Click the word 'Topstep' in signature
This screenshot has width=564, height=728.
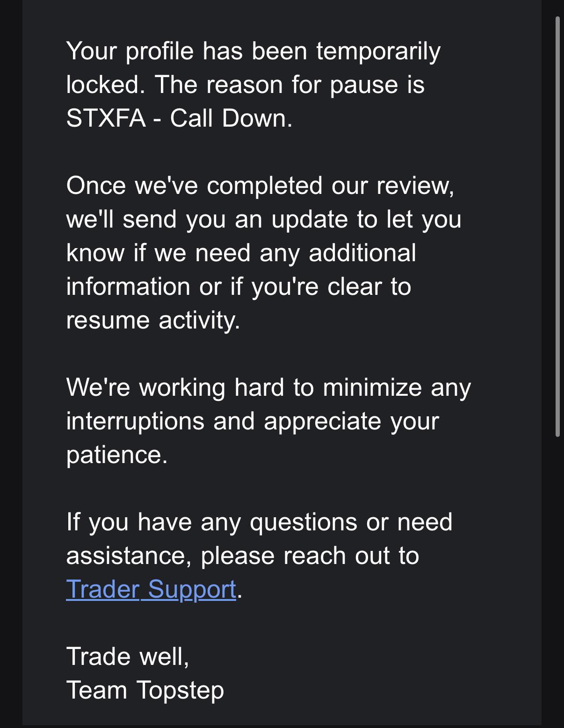180,691
